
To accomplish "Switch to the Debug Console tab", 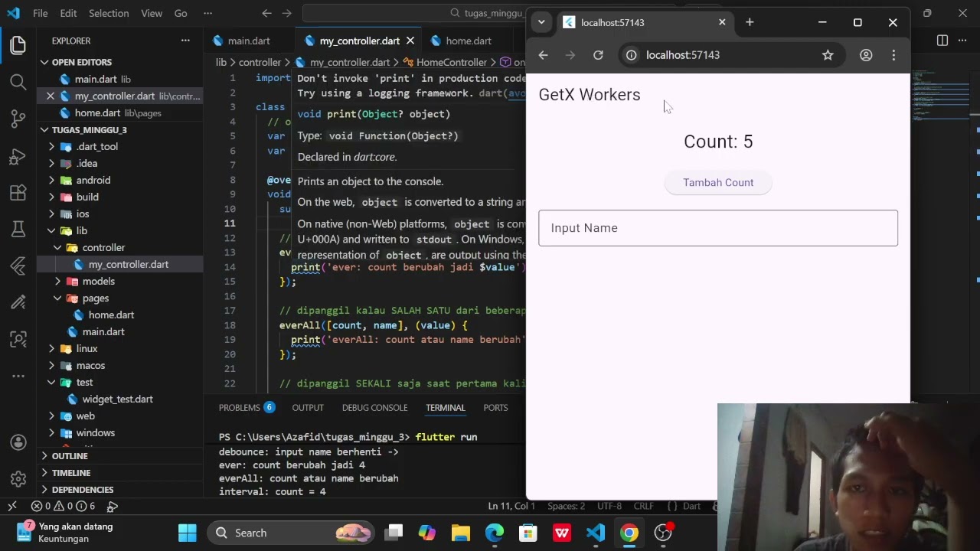I will (x=374, y=408).
